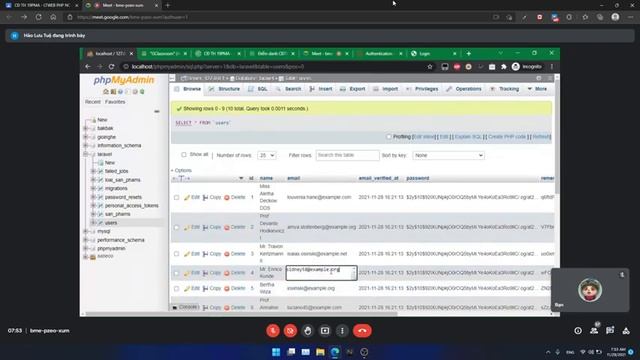This screenshot has height=360, width=640.
Task: Click the Explain SQL link
Action: click(468, 137)
